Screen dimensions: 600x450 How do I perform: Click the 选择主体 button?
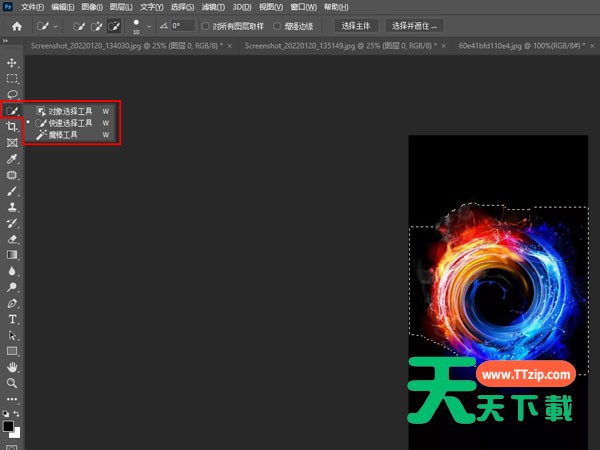coord(357,25)
